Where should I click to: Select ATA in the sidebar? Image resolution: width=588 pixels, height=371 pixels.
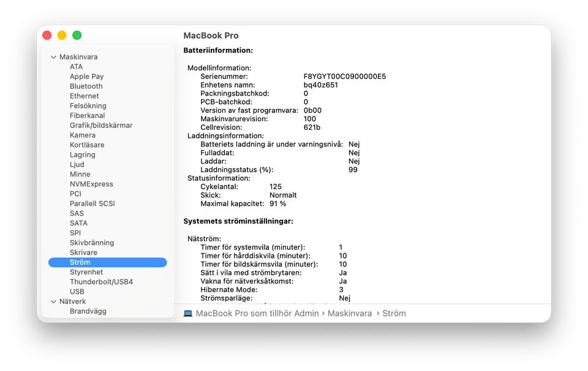coord(76,67)
